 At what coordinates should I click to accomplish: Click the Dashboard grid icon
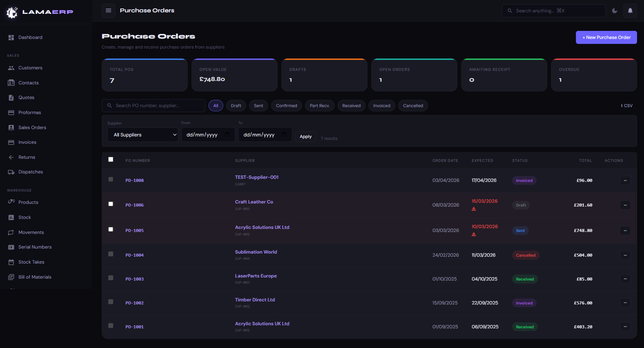pos(11,37)
